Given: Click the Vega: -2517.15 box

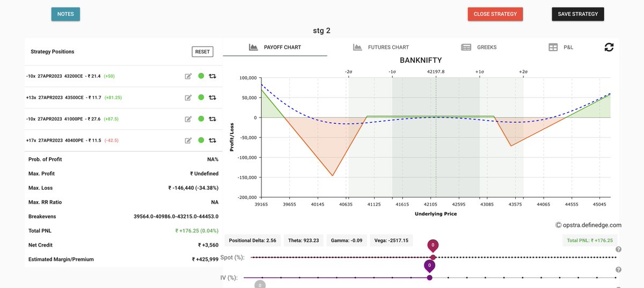Looking at the screenshot, I should pos(392,240).
